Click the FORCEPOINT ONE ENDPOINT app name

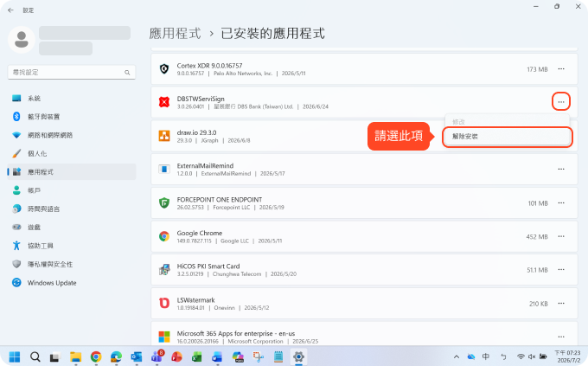220,200
